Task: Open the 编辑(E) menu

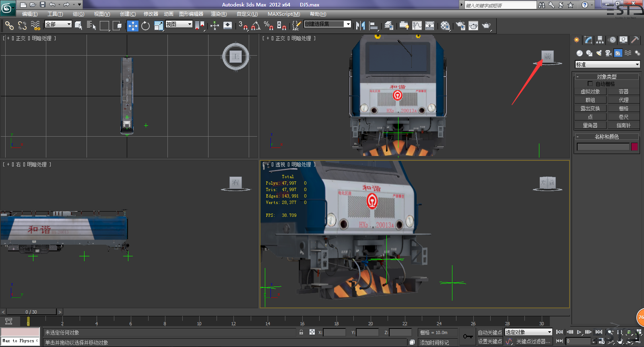Action: pyautogui.click(x=30, y=14)
